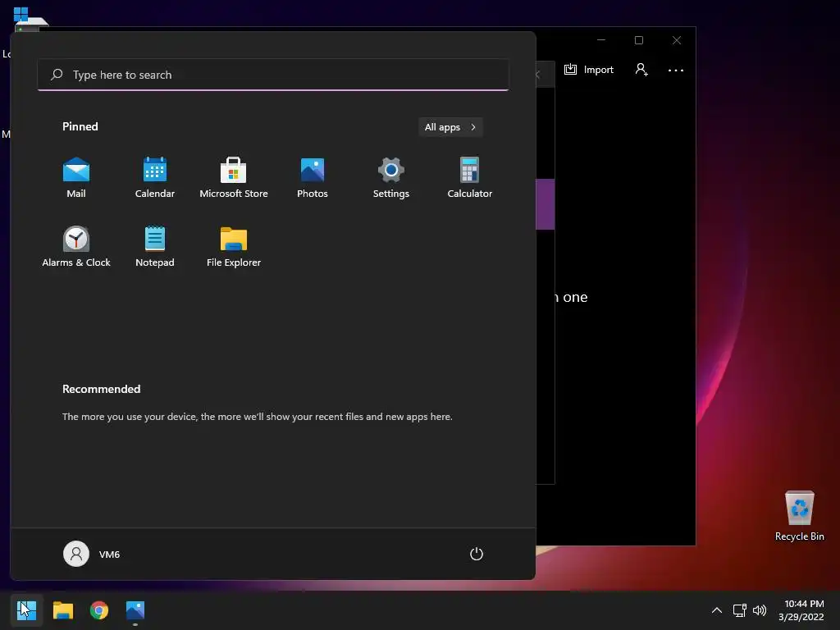Open pinned File Explorer in Start menu
840x630 pixels.
pos(234,247)
